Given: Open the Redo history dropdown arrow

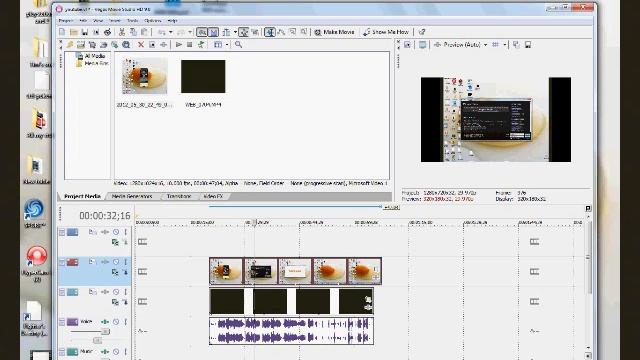Looking at the screenshot, I should (190, 32).
